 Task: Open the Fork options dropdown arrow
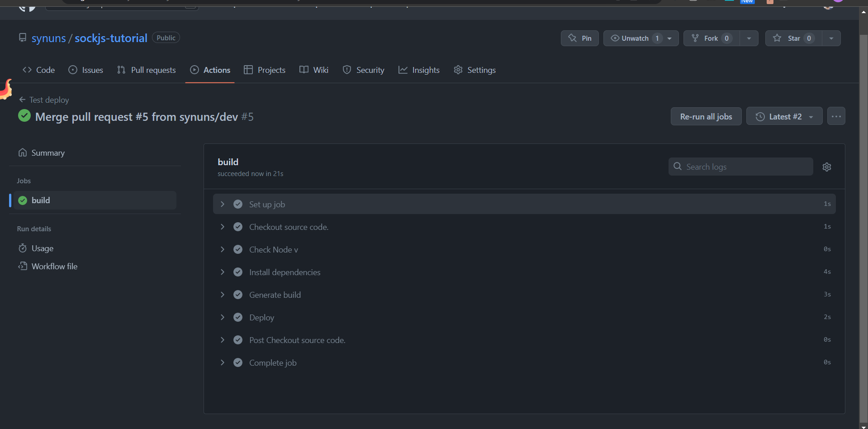(x=749, y=38)
